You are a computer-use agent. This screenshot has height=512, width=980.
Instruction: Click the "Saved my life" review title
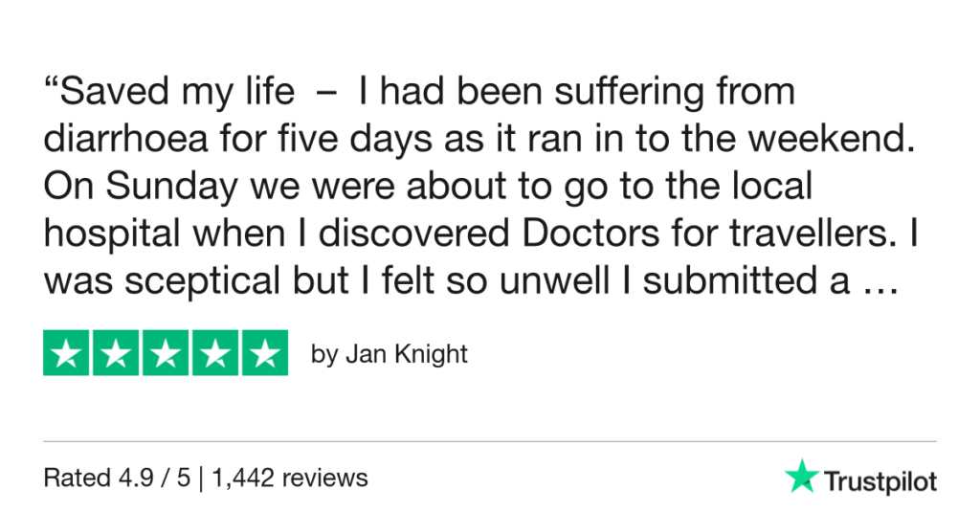click(179, 93)
